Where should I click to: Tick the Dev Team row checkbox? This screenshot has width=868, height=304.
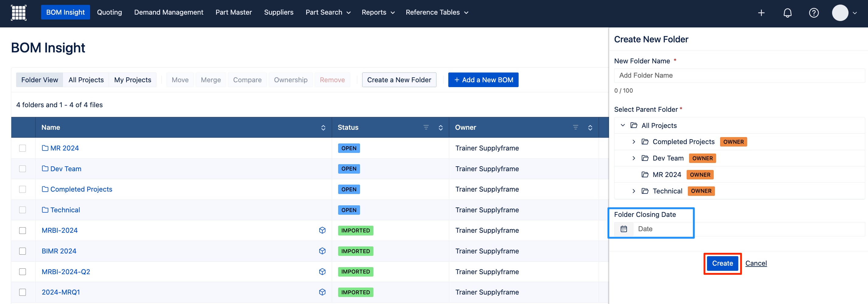23,169
